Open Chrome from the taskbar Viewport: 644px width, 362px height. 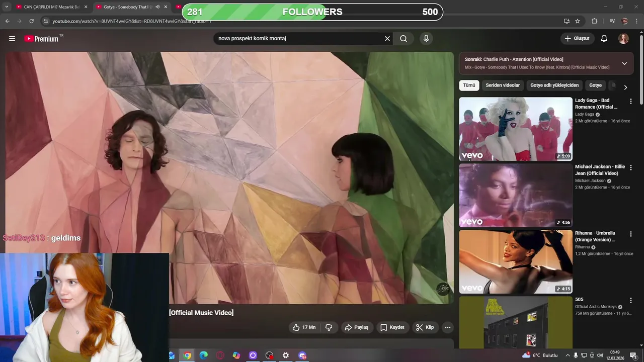pos(187,355)
